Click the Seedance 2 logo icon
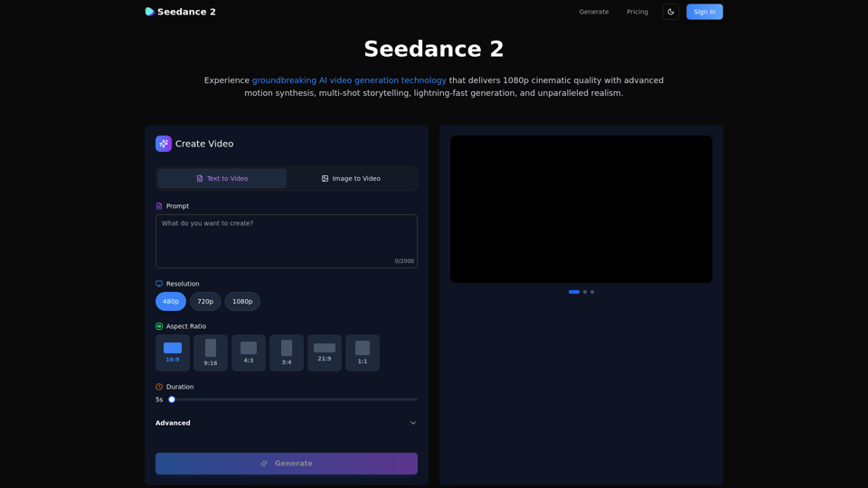The image size is (868, 488). 149,12
